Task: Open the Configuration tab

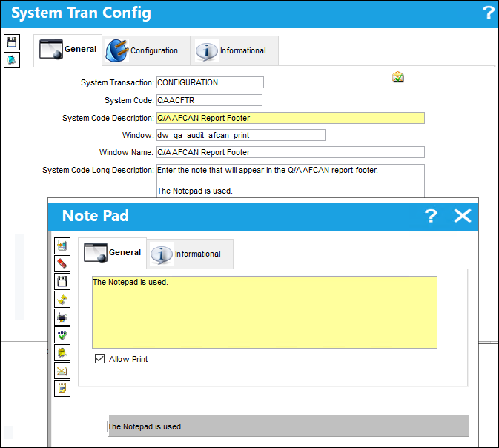Action: [x=146, y=50]
